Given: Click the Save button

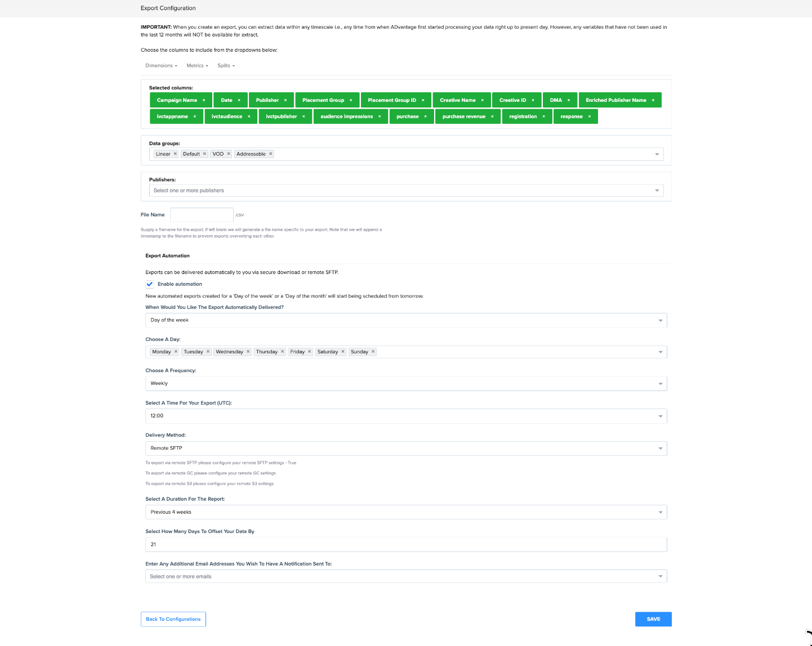Looking at the screenshot, I should tap(653, 619).
